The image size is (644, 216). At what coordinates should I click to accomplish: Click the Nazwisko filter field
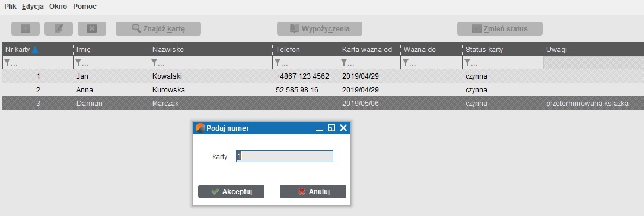(211, 63)
